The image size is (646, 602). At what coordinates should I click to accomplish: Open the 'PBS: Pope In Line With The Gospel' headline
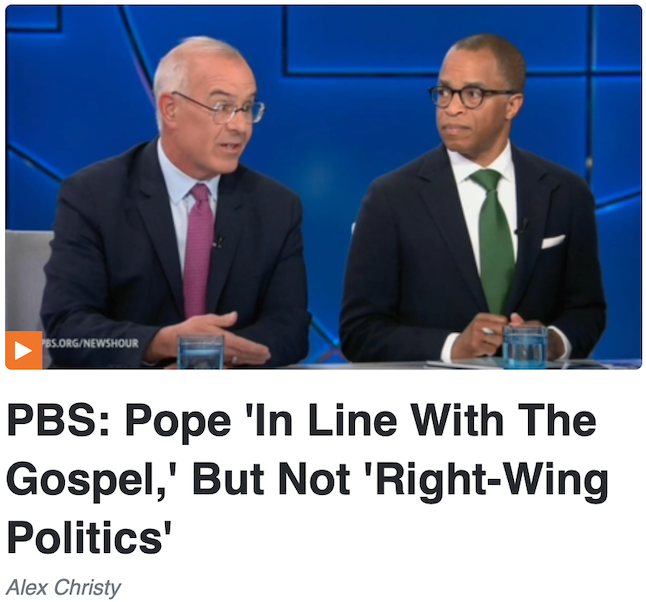point(308,479)
